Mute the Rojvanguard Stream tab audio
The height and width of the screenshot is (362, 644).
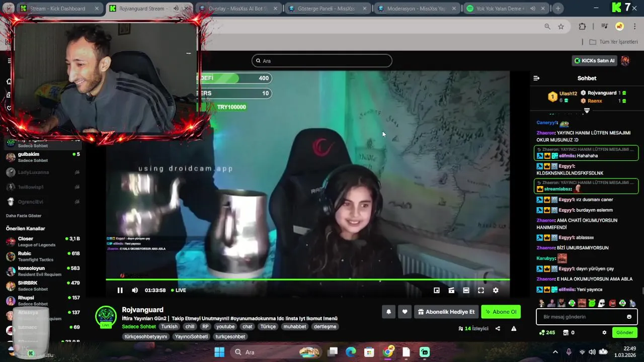coord(176,9)
